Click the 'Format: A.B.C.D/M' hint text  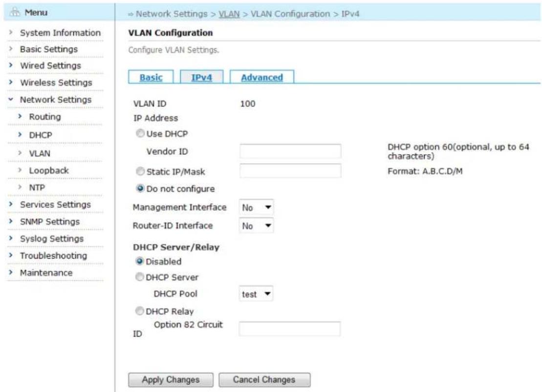click(425, 171)
